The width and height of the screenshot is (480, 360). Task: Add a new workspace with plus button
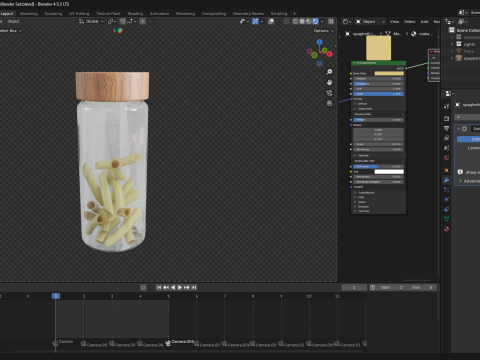[294, 14]
